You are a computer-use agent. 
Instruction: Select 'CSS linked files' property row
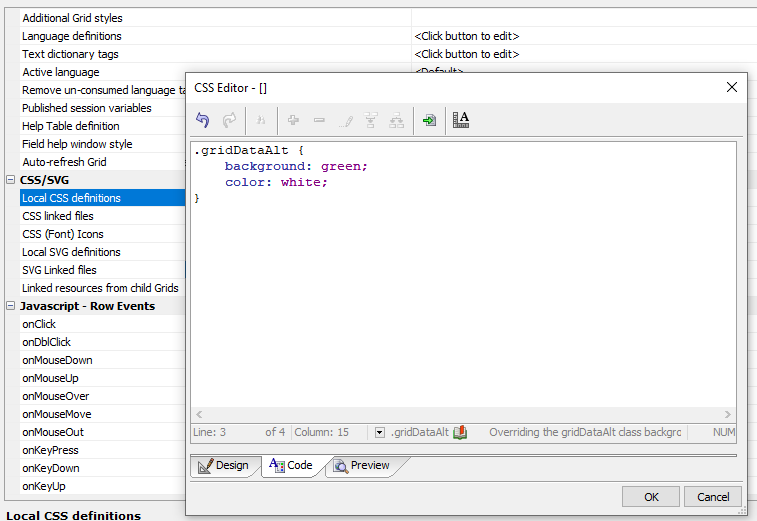click(102, 216)
